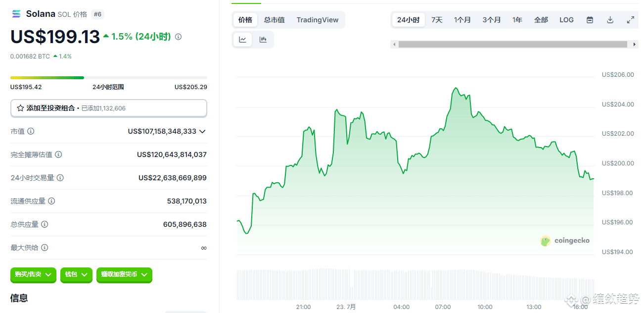The height and width of the screenshot is (313, 644).
Task: Open the 赚取加密货币 dropdown
Action: pyautogui.click(x=124, y=274)
